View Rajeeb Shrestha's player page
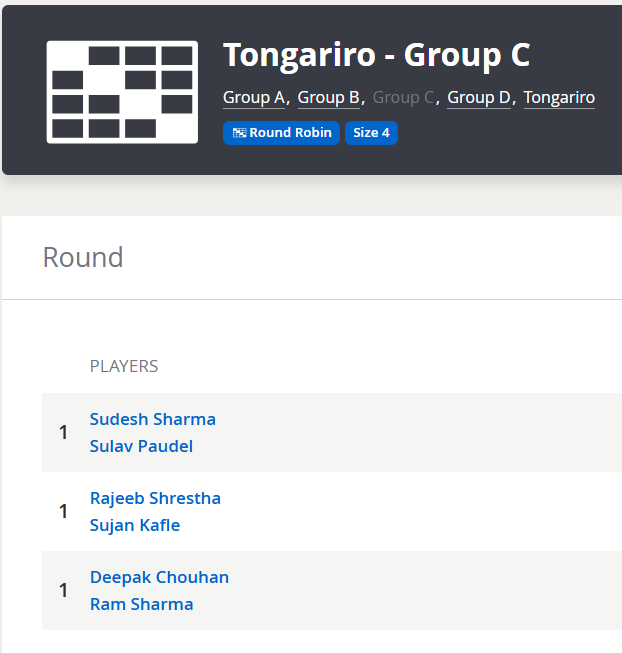Screen dimensions: 622x653 (155, 498)
